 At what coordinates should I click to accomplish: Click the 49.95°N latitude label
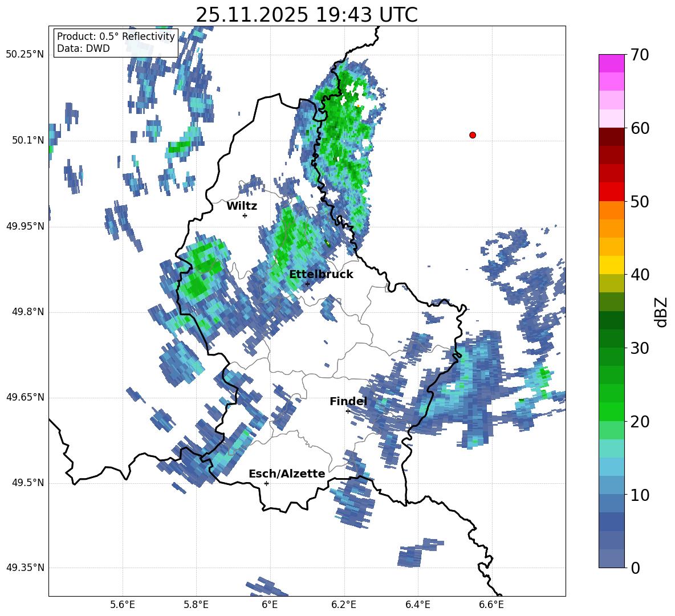coord(25,226)
